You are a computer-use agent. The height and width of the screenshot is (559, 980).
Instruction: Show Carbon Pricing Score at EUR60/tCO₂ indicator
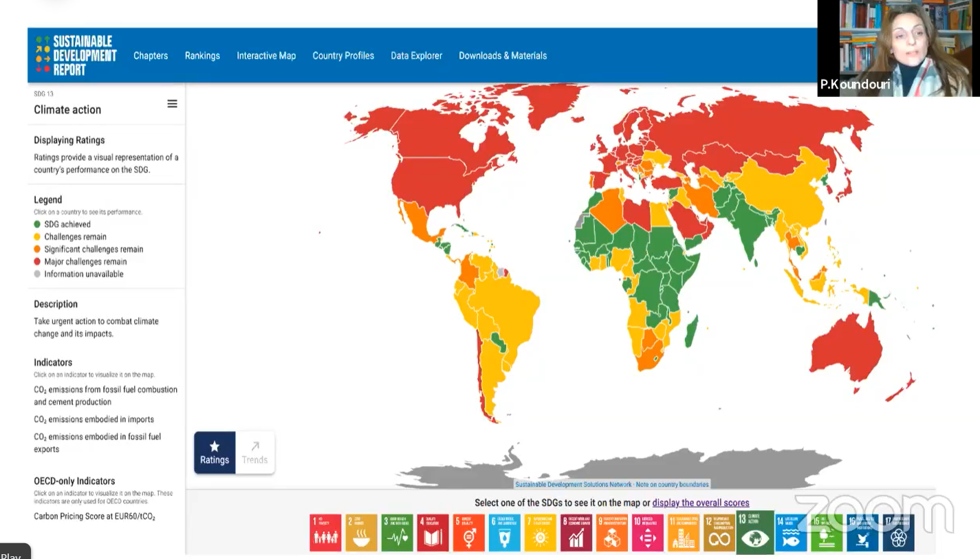click(94, 516)
